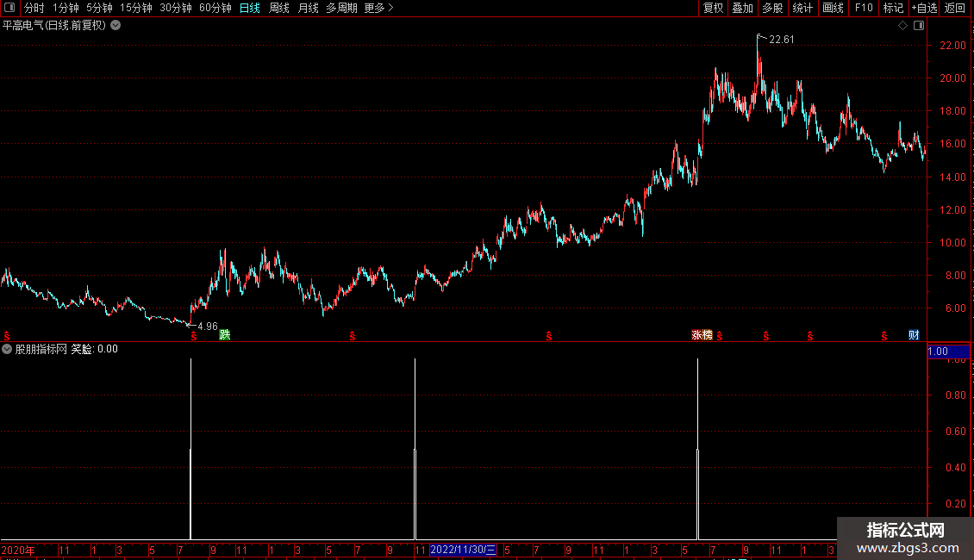
Task: Click the 叠加 overlay button
Action: point(742,8)
